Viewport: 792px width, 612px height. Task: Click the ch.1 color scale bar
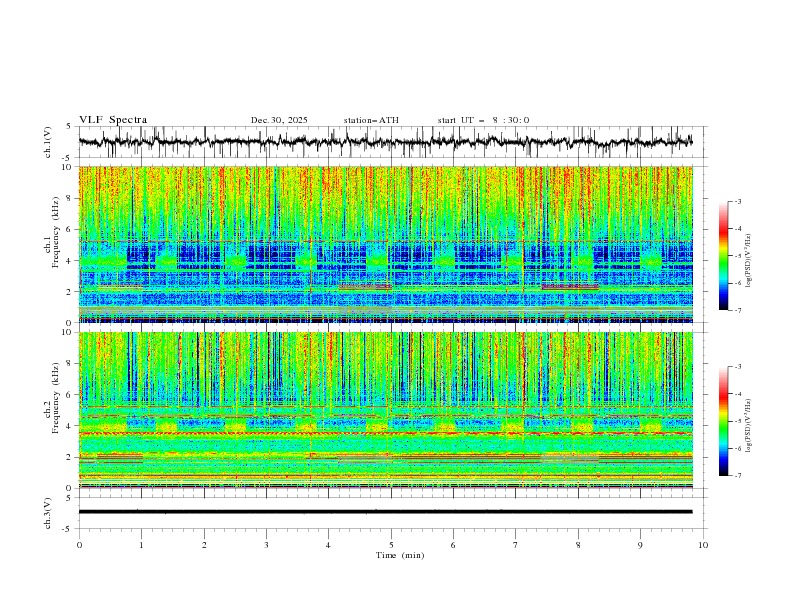[x=723, y=256]
